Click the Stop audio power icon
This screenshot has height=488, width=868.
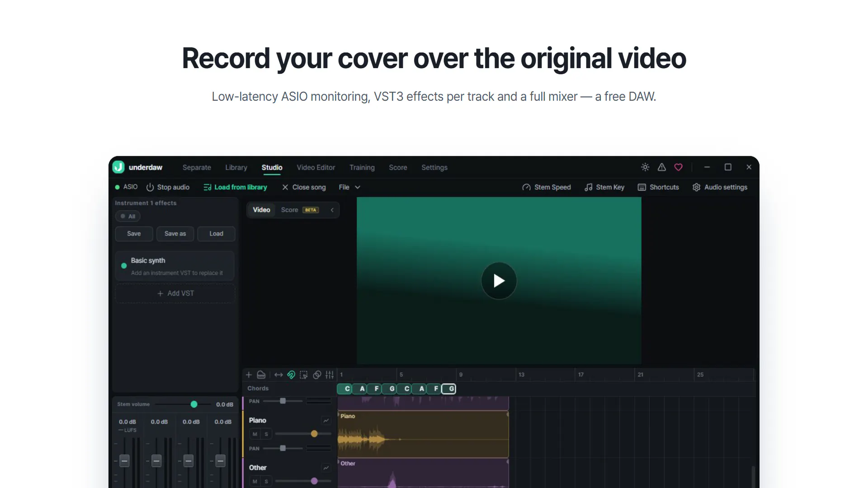(150, 187)
